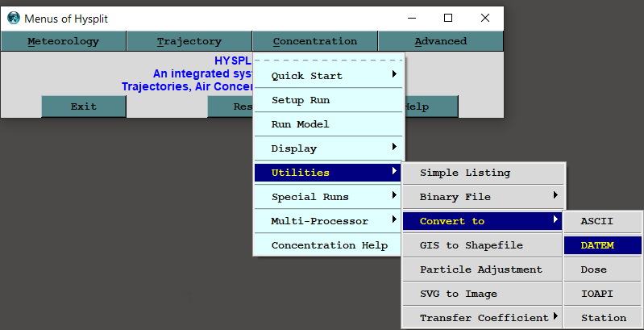Click the Hysplit globe icon in title bar
The height and width of the screenshot is (330, 644).
pyautogui.click(x=14, y=18)
